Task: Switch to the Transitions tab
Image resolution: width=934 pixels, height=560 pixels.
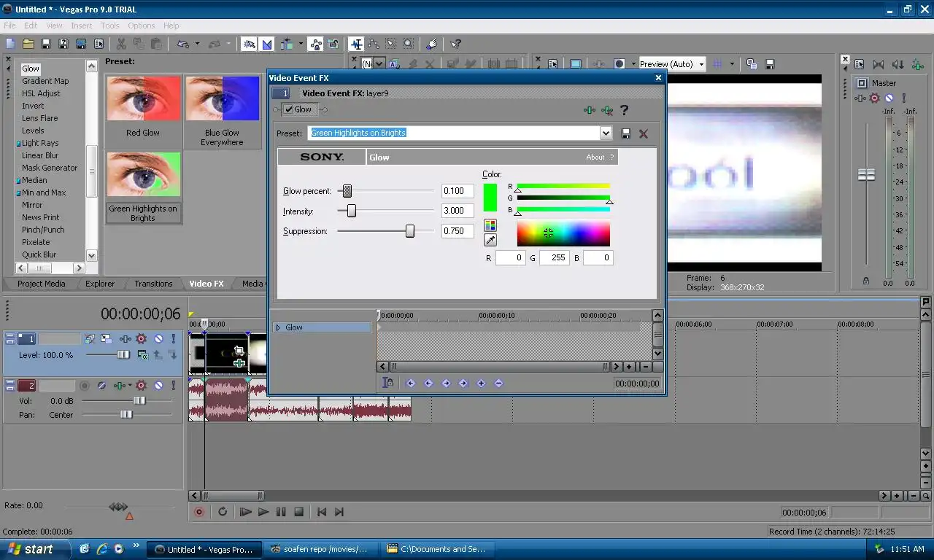Action: click(x=153, y=284)
